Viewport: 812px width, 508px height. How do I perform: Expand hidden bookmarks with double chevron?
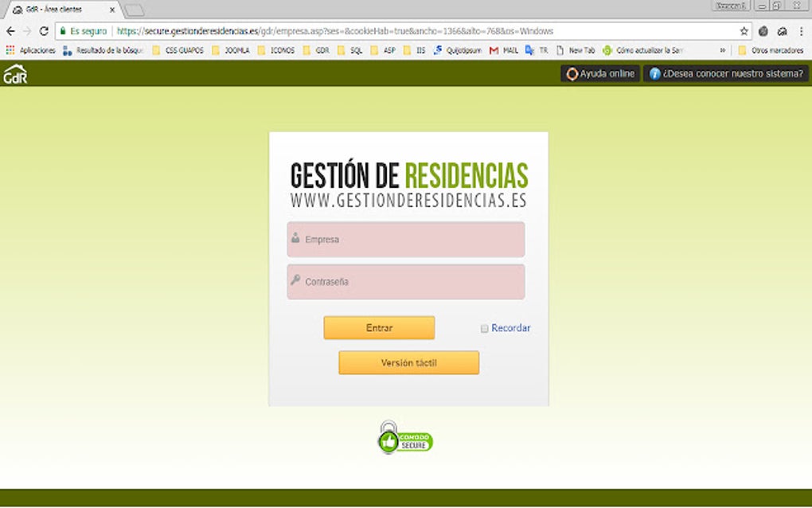tap(721, 49)
